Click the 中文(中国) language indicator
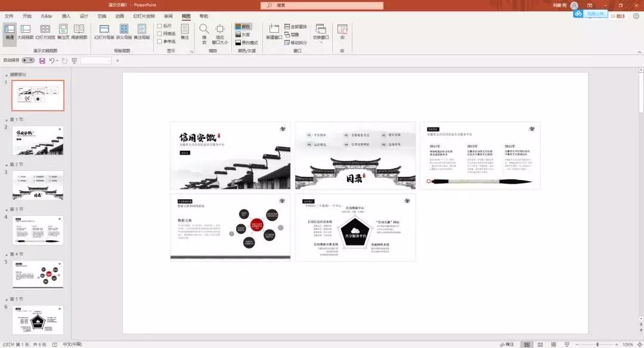 point(72,344)
